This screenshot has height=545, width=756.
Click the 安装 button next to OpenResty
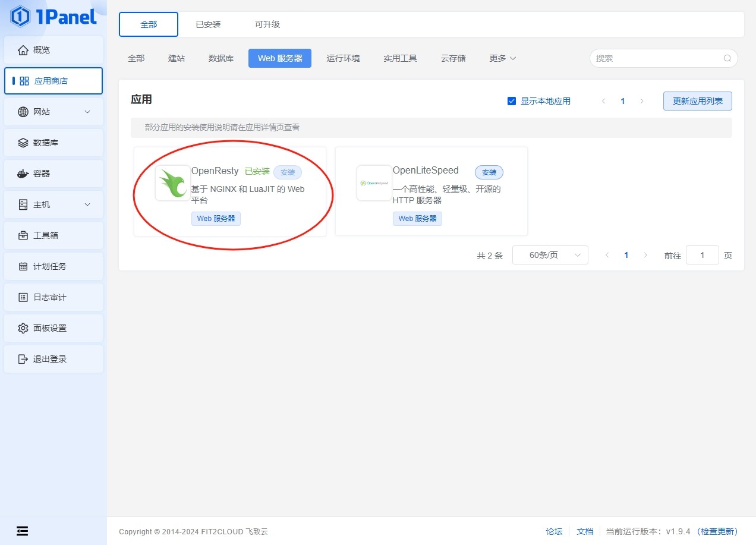[x=288, y=172]
